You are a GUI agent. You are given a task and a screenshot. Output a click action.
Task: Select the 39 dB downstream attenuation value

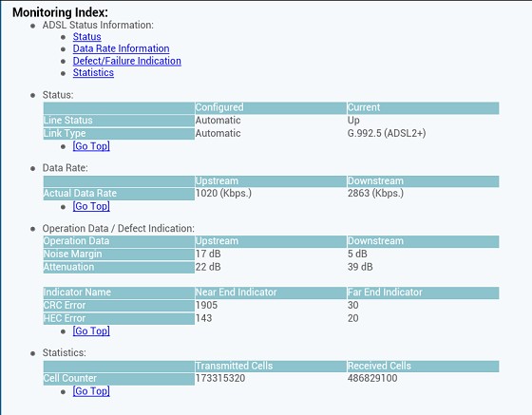point(360,267)
